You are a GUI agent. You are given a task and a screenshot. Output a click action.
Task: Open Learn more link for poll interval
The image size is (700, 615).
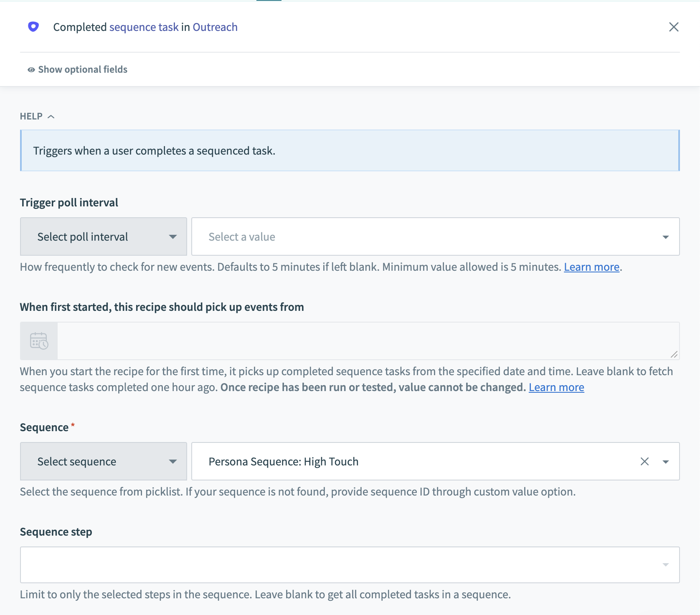591,267
